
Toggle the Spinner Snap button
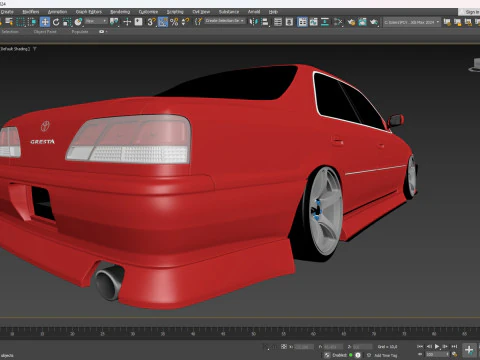[185, 22]
